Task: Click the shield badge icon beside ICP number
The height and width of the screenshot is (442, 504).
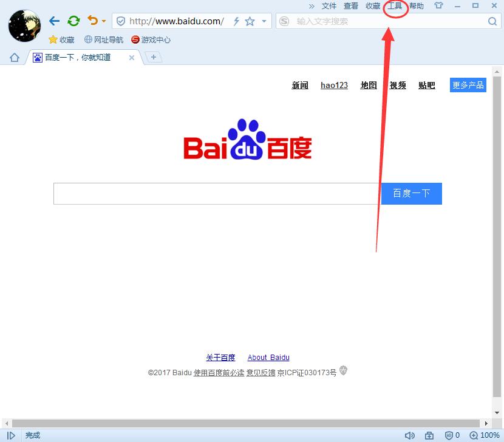Action: (343, 370)
